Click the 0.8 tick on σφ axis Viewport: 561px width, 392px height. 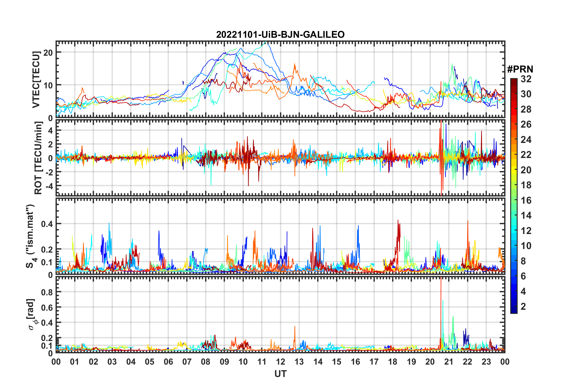(x=47, y=292)
